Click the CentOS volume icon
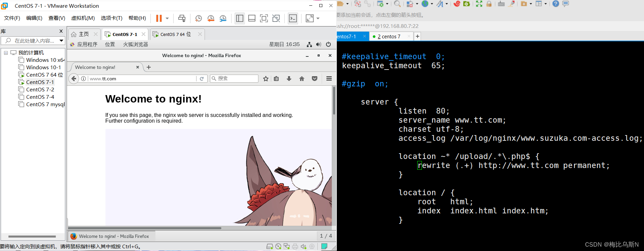This screenshot has height=251, width=644. 319,44
